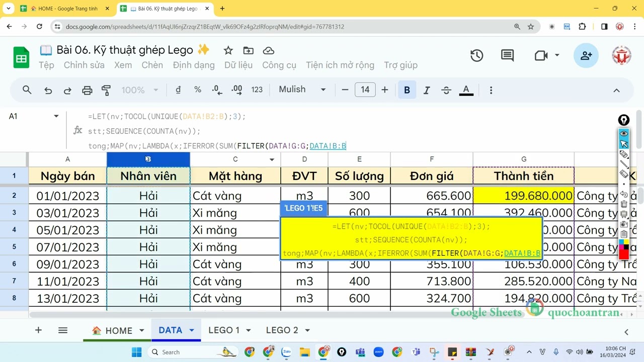Image resolution: width=644 pixels, height=362 pixels.
Task: Open the Tệp menu
Action: (46, 65)
